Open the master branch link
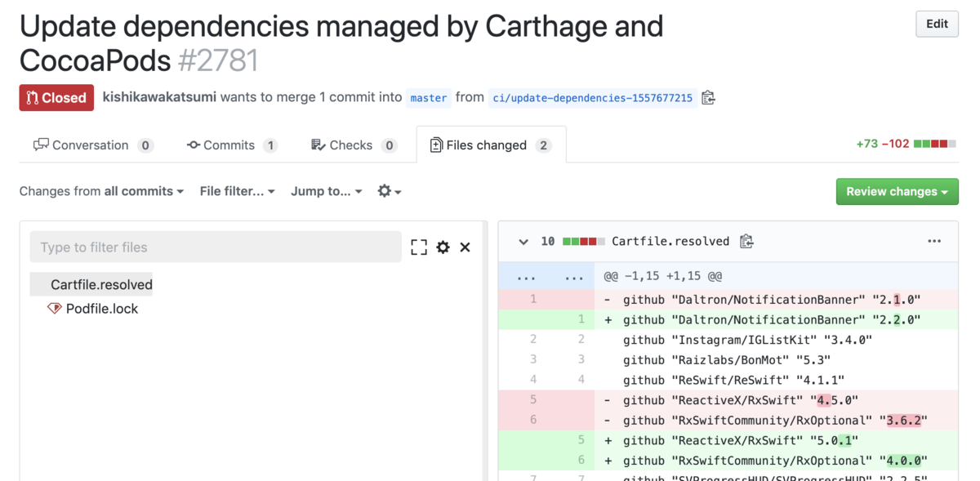Image resolution: width=980 pixels, height=481 pixels. point(429,98)
